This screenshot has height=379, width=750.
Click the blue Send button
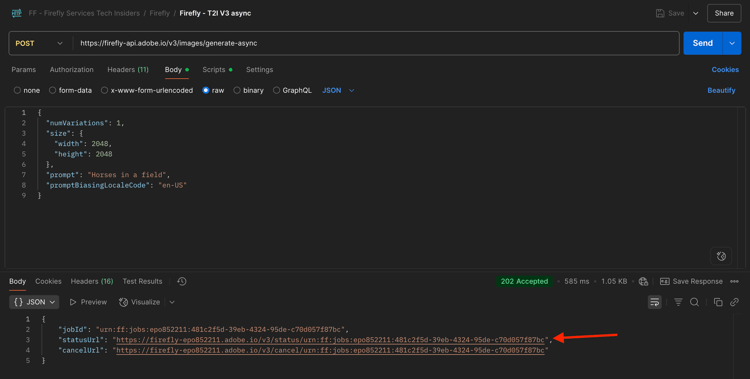[x=703, y=44]
